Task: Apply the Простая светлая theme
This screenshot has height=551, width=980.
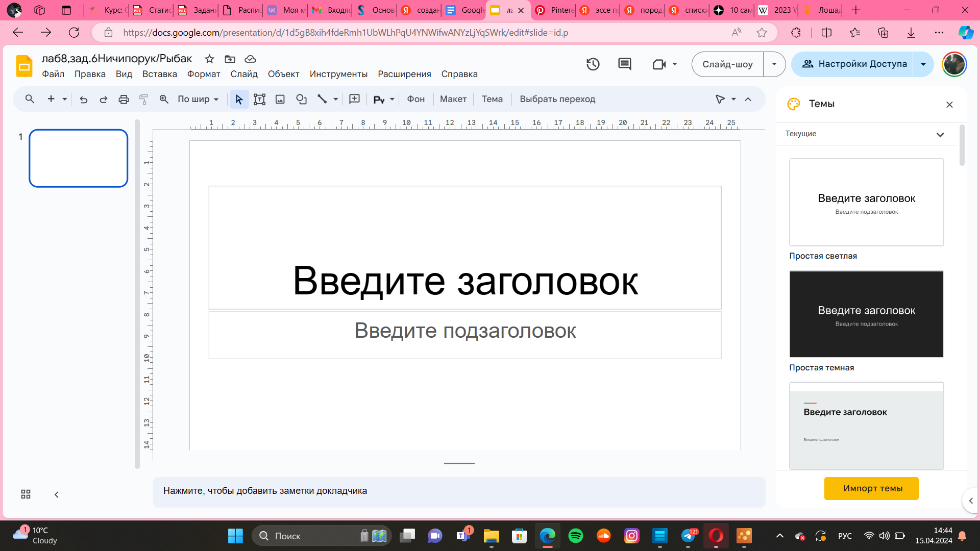Action: tap(866, 202)
